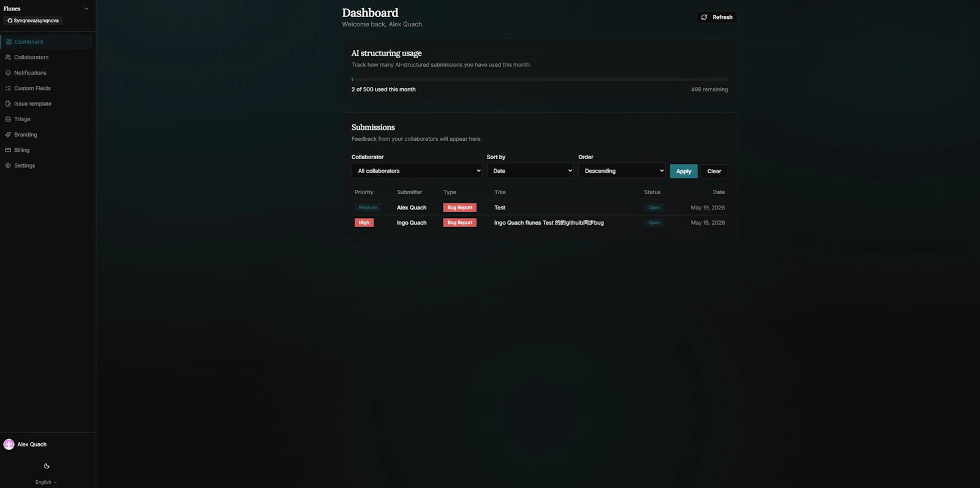
Task: Open the English language selector
Action: 46,482
